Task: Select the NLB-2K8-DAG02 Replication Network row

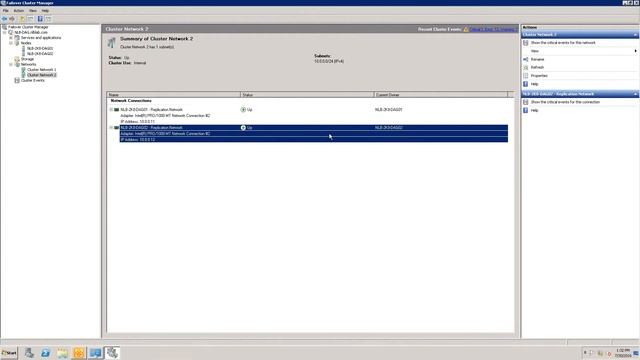Action: tap(313, 133)
